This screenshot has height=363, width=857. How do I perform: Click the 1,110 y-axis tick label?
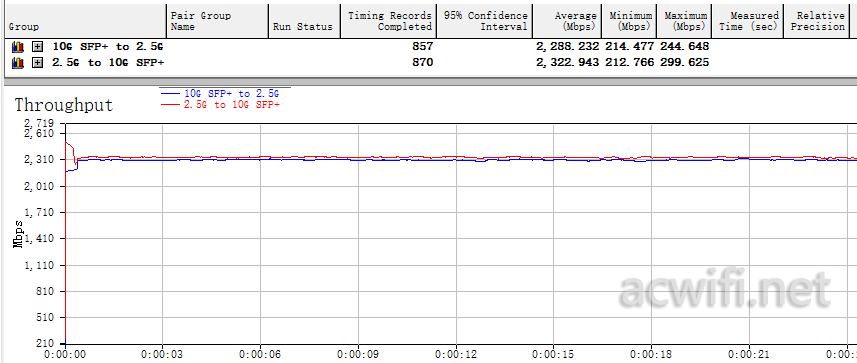(x=39, y=266)
